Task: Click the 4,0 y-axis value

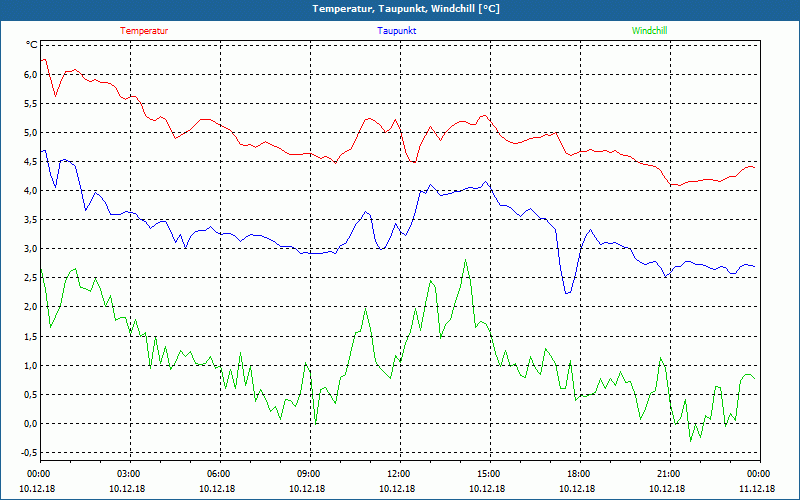Action: click(31, 191)
